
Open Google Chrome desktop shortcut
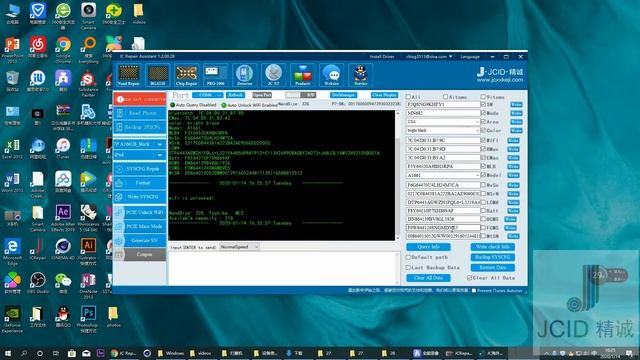pos(63,50)
